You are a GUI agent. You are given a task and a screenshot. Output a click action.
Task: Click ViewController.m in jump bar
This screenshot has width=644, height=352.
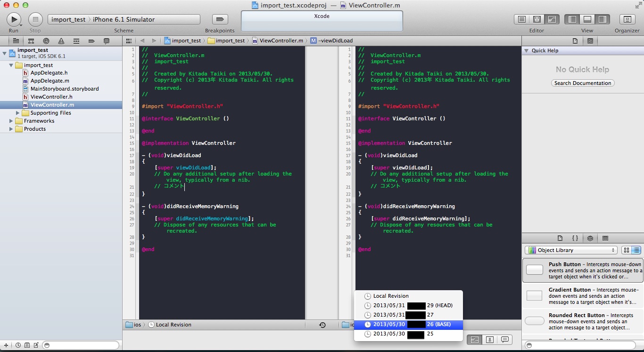(x=278, y=41)
